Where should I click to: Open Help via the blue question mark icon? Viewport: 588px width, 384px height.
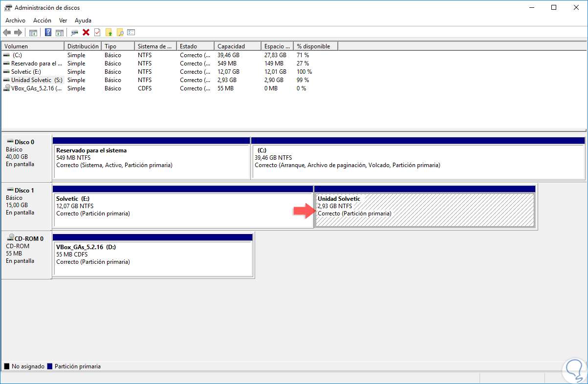pyautogui.click(x=48, y=33)
